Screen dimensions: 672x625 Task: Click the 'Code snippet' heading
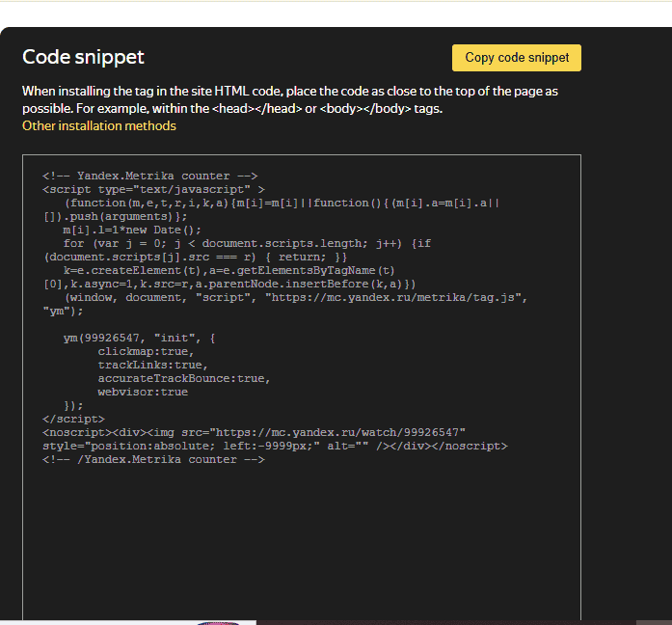click(x=83, y=57)
